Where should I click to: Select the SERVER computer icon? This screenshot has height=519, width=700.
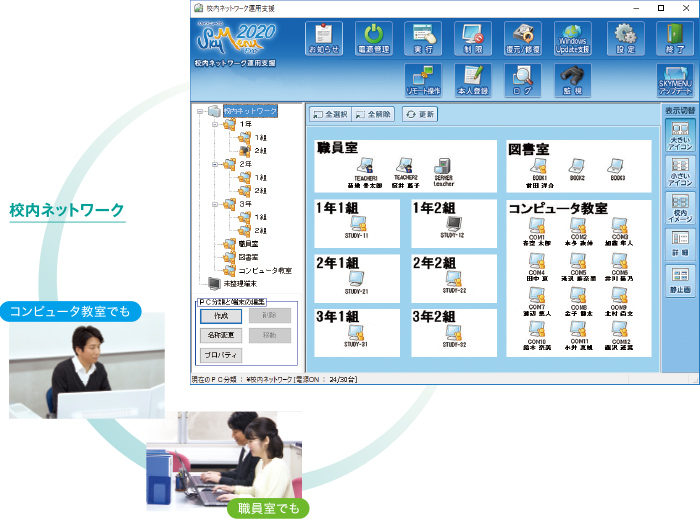pos(443,172)
